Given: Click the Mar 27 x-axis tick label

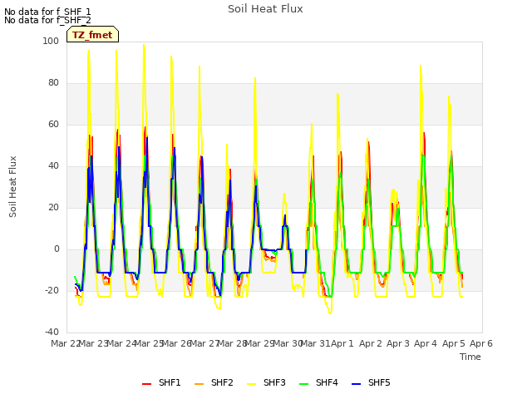Looking at the screenshot, I should [x=204, y=343].
